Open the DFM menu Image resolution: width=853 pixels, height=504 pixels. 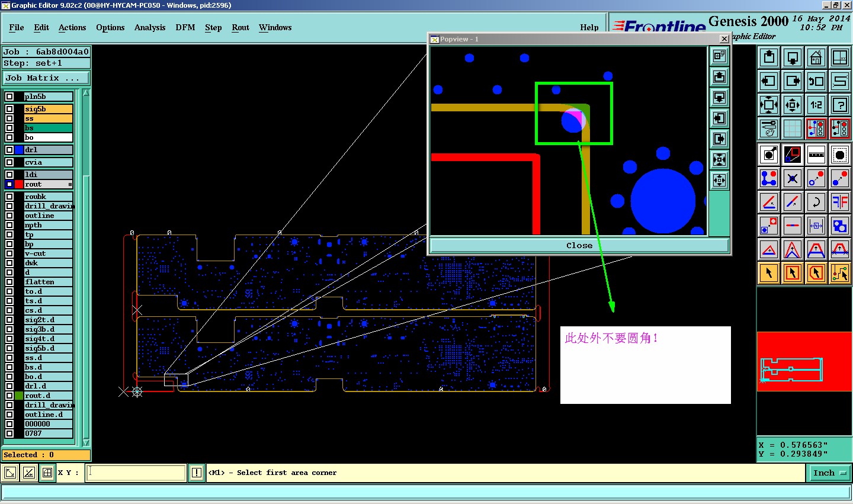(185, 27)
